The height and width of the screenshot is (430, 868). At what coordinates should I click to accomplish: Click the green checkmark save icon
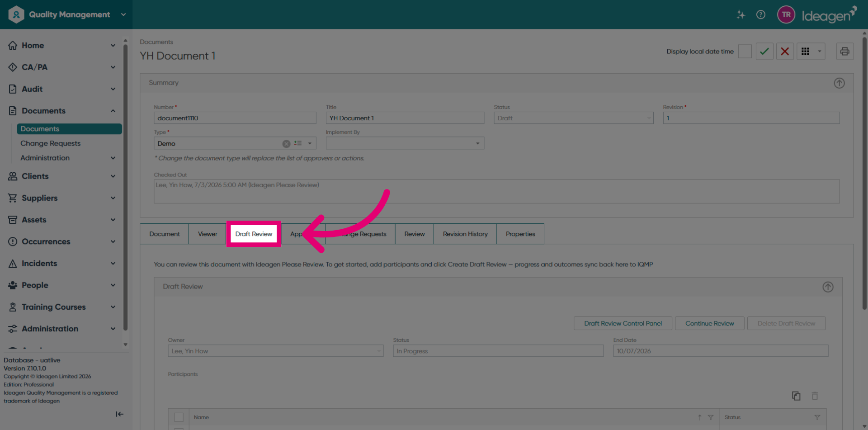[764, 52]
